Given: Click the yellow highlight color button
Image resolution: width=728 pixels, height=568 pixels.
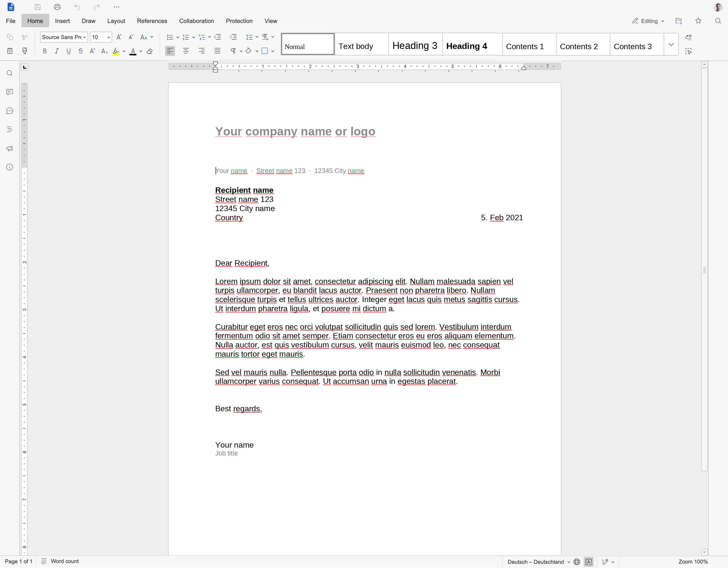Looking at the screenshot, I should tap(116, 51).
